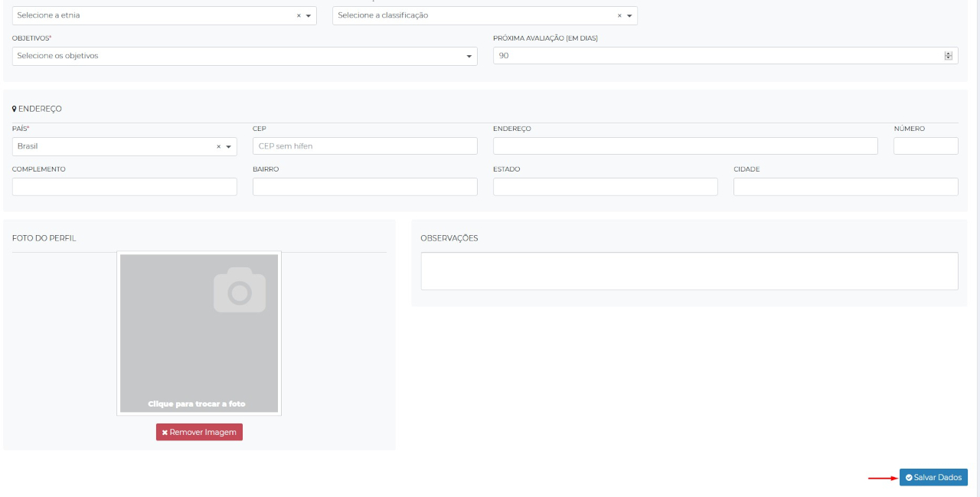Clear the selected etnia with the x icon
The image size is (980, 497).
coord(299,16)
